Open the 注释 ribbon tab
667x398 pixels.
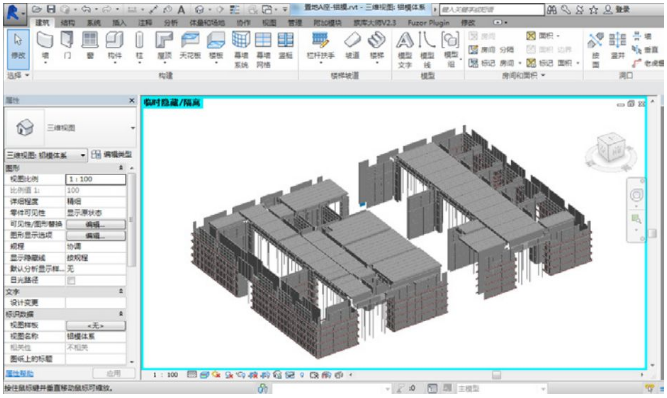145,23
